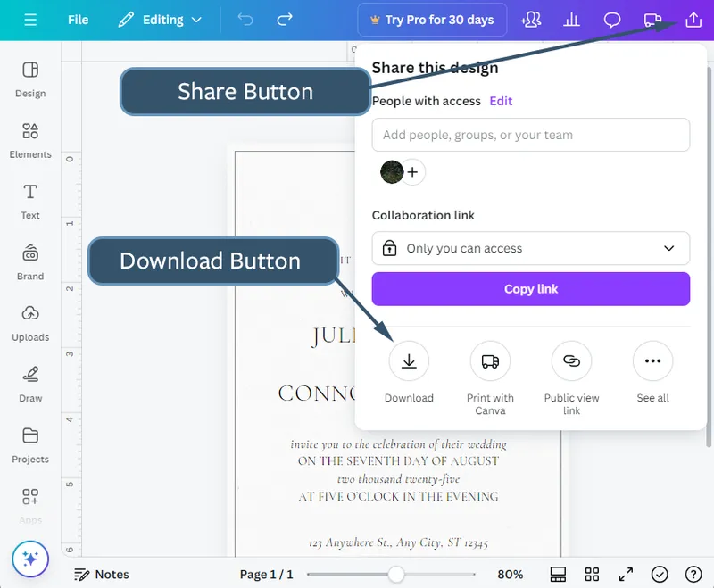The image size is (714, 588).
Task: Select the Text sidebar tool
Action: [x=29, y=202]
